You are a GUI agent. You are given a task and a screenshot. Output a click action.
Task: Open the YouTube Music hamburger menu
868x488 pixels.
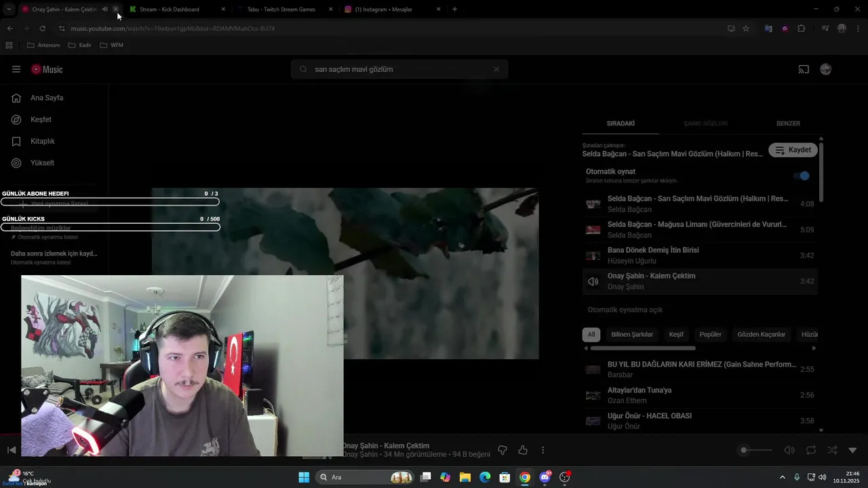click(16, 69)
